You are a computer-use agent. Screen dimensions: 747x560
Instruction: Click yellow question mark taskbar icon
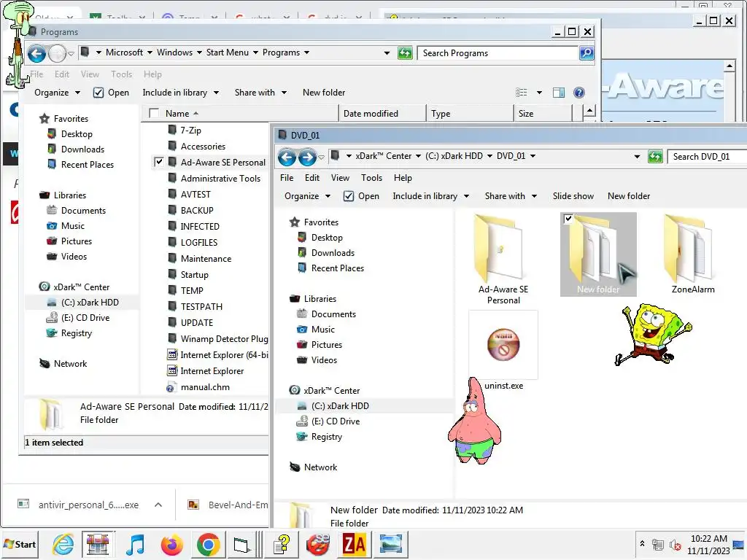point(282,544)
